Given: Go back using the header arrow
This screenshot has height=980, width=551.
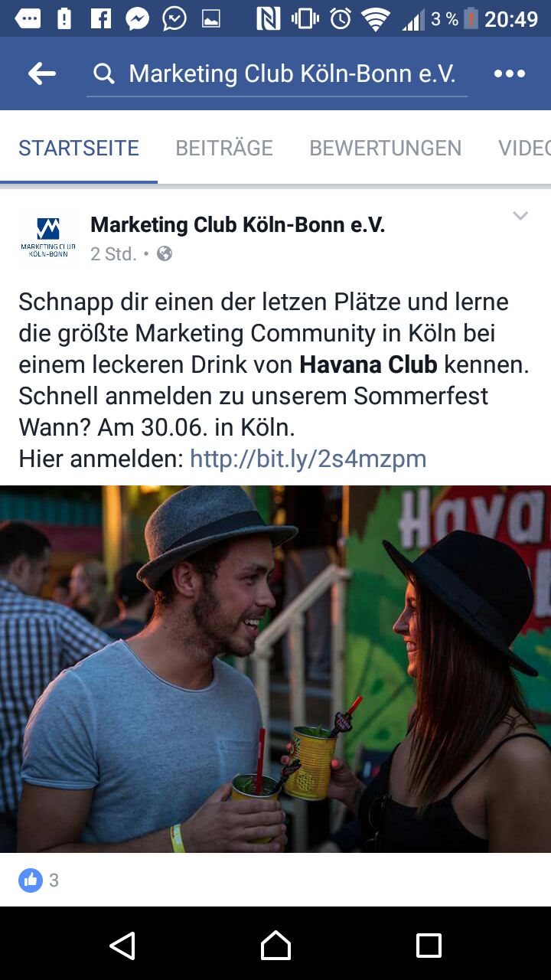Looking at the screenshot, I should click(41, 73).
